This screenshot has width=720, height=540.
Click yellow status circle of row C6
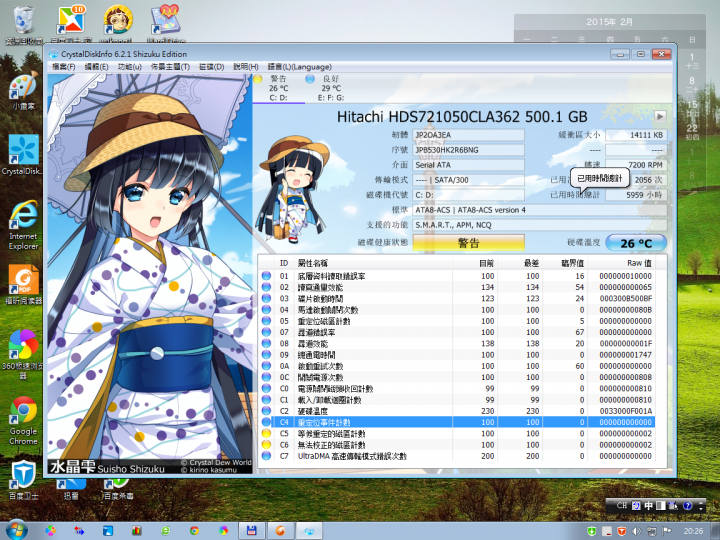[x=266, y=444]
